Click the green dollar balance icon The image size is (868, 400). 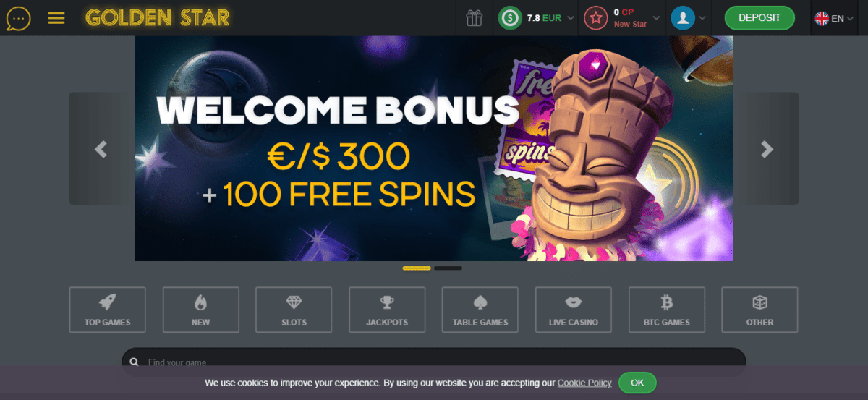pyautogui.click(x=511, y=18)
